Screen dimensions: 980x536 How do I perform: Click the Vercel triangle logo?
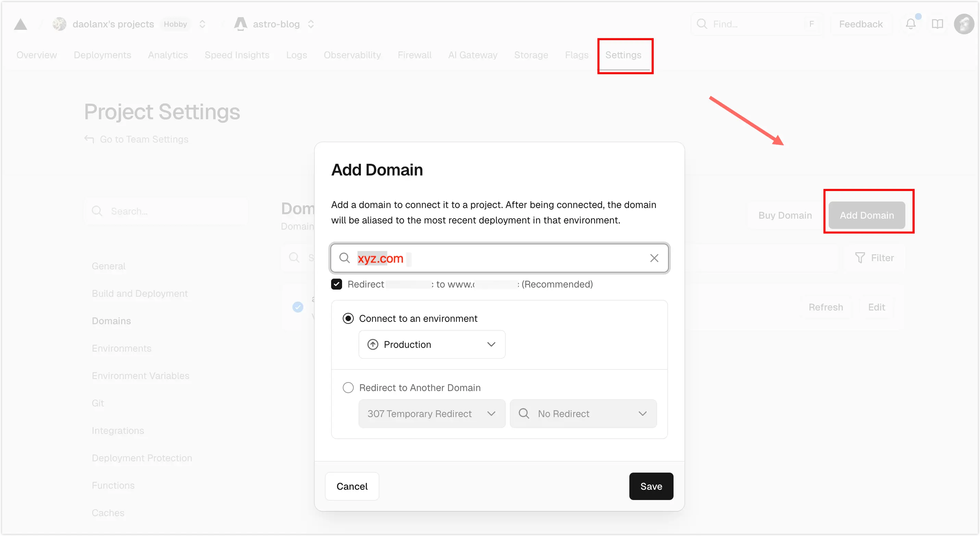(21, 24)
